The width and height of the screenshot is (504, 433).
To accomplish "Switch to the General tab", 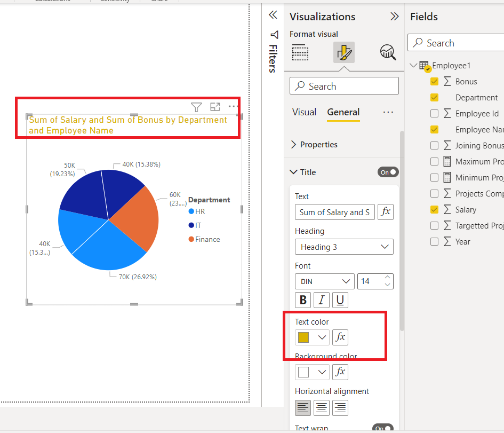I will tap(343, 112).
